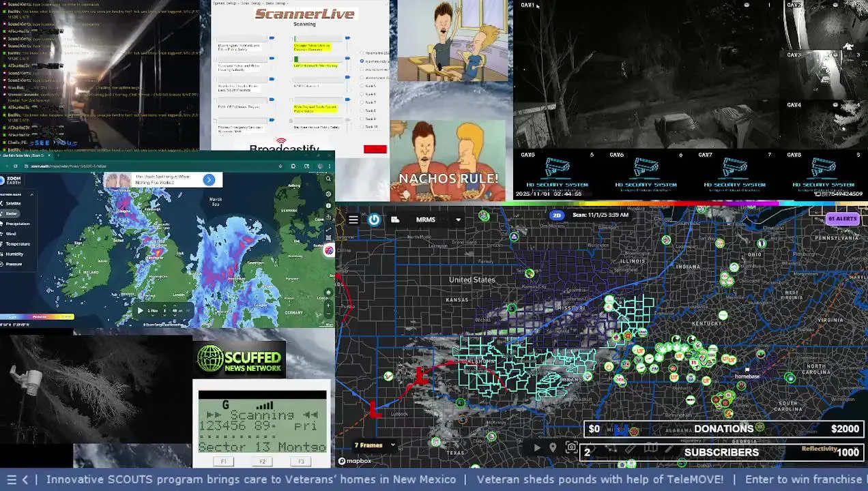Select the Bank 7 radio button
This screenshot has width=868, height=491.
pos(362,102)
